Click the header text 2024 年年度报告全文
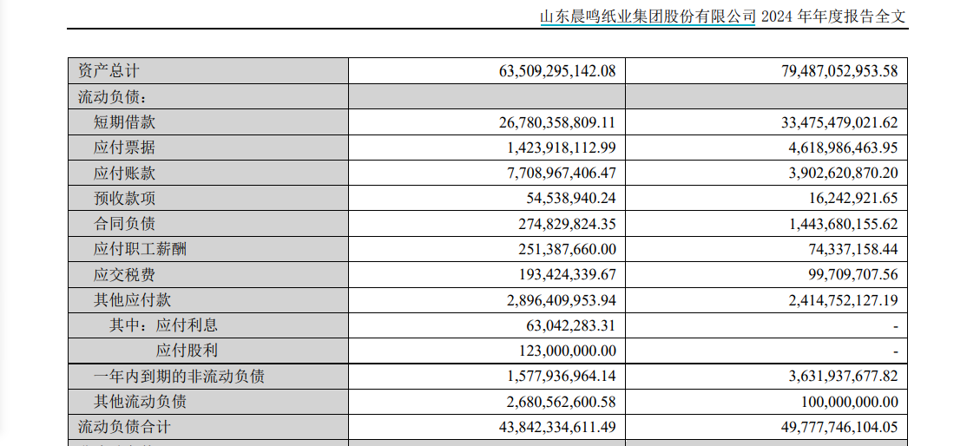The image size is (980, 446). (833, 16)
